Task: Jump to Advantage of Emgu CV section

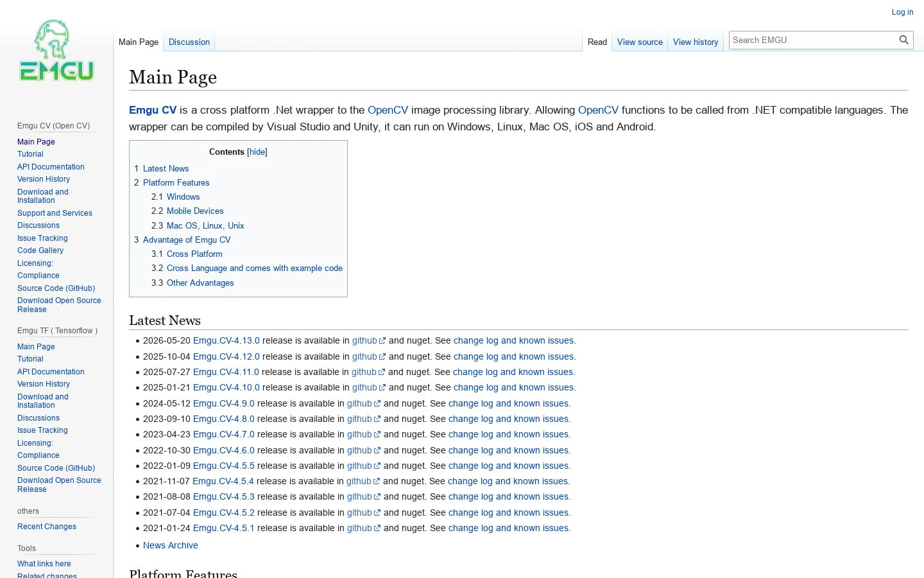Action: [x=182, y=240]
